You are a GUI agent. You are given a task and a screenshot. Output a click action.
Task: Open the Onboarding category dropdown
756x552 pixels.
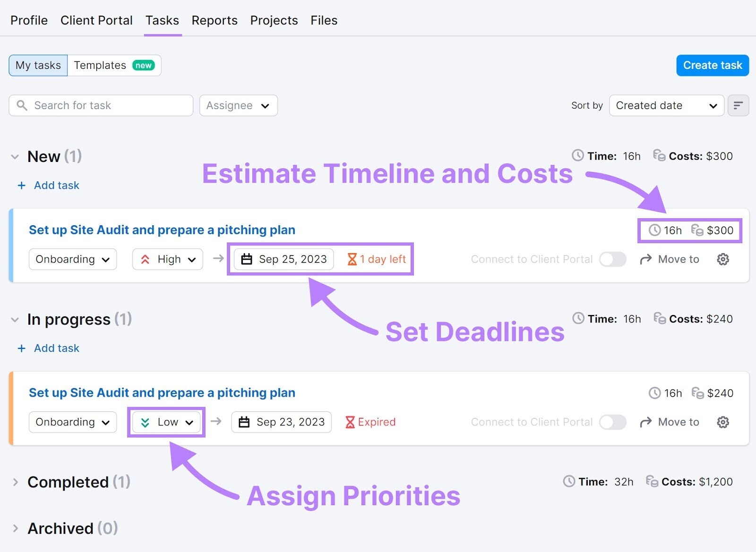click(72, 259)
